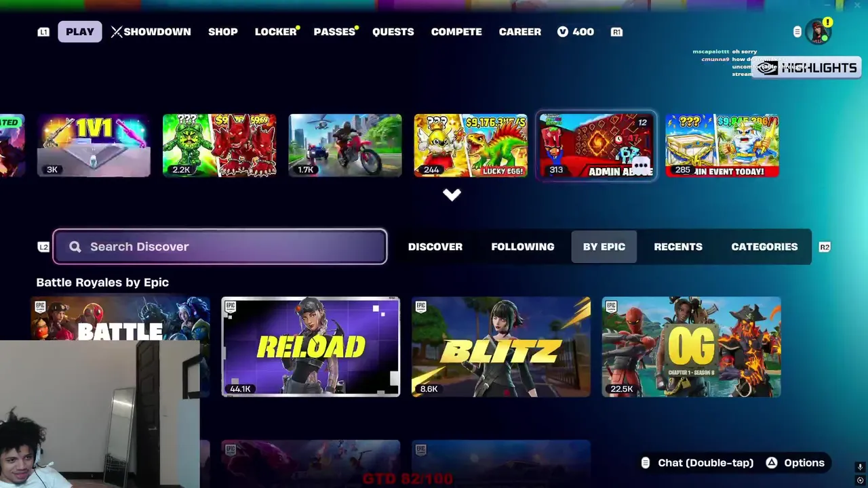This screenshot has height=488, width=868.
Task: Click the R1 bumper icon
Action: click(x=616, y=32)
